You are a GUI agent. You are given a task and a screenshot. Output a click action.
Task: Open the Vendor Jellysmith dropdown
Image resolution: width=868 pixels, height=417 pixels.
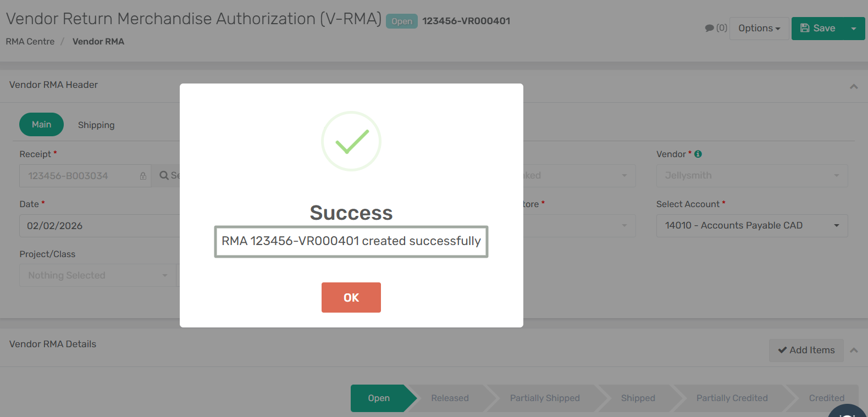tap(751, 176)
